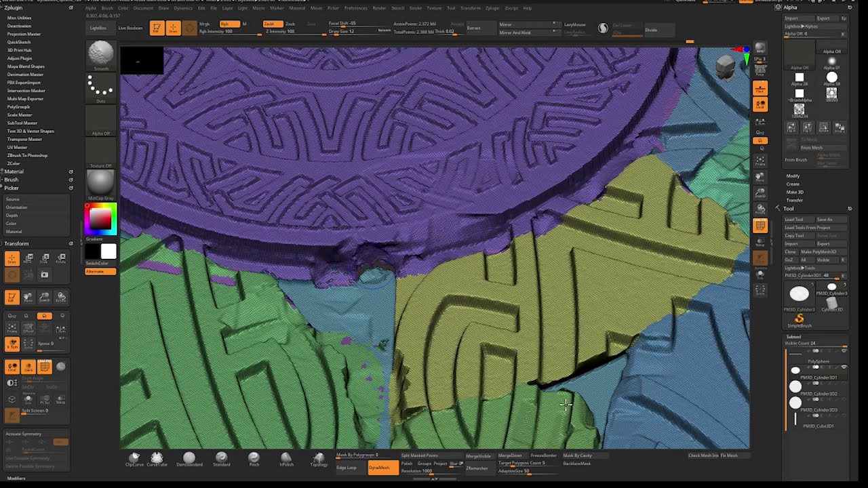Select the ClipCurve brush
The height and width of the screenshot is (488, 868).
(x=134, y=459)
